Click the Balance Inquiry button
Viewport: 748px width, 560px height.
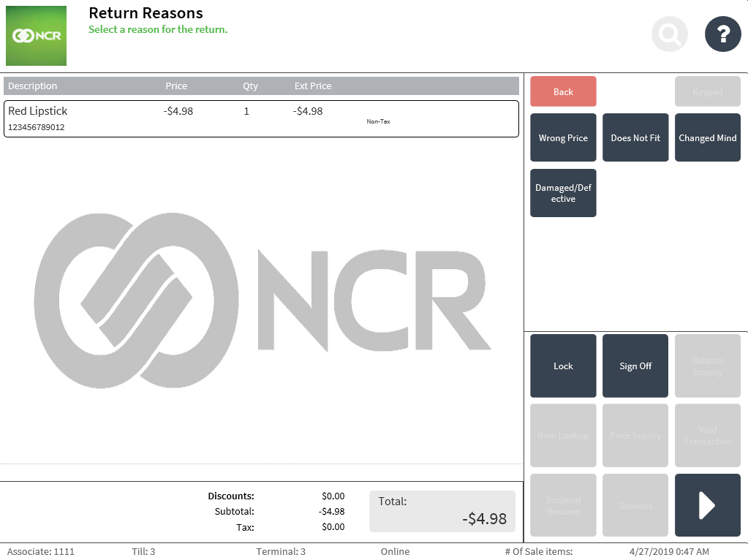coord(707,366)
